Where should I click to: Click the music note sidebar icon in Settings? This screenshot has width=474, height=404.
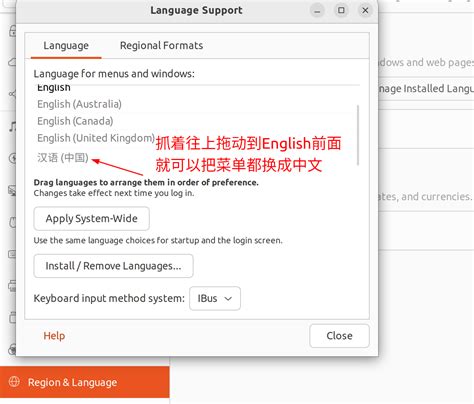(x=13, y=126)
